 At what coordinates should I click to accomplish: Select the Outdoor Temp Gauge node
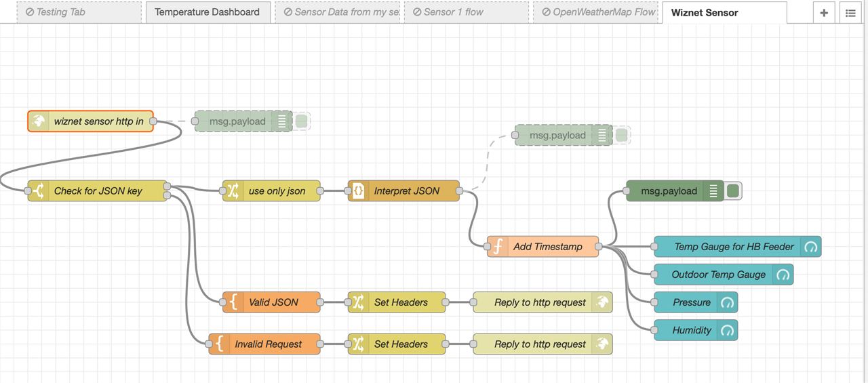click(724, 275)
